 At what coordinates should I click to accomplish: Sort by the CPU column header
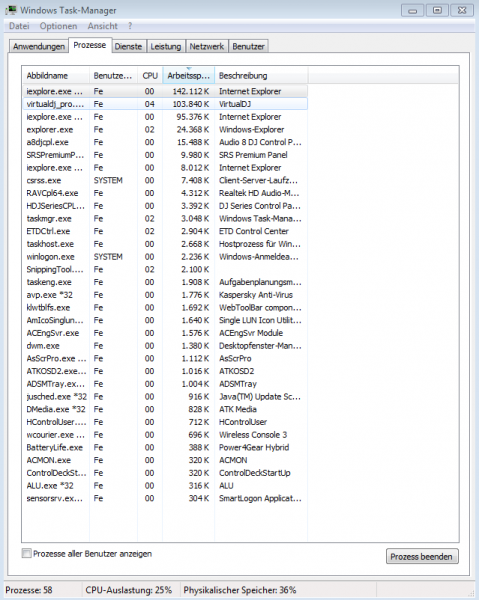pyautogui.click(x=150, y=76)
